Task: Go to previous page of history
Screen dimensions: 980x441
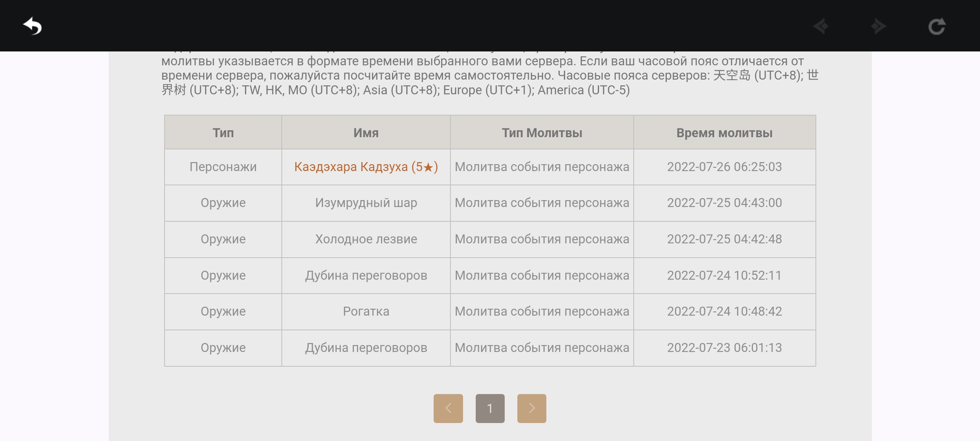Action: click(448, 408)
